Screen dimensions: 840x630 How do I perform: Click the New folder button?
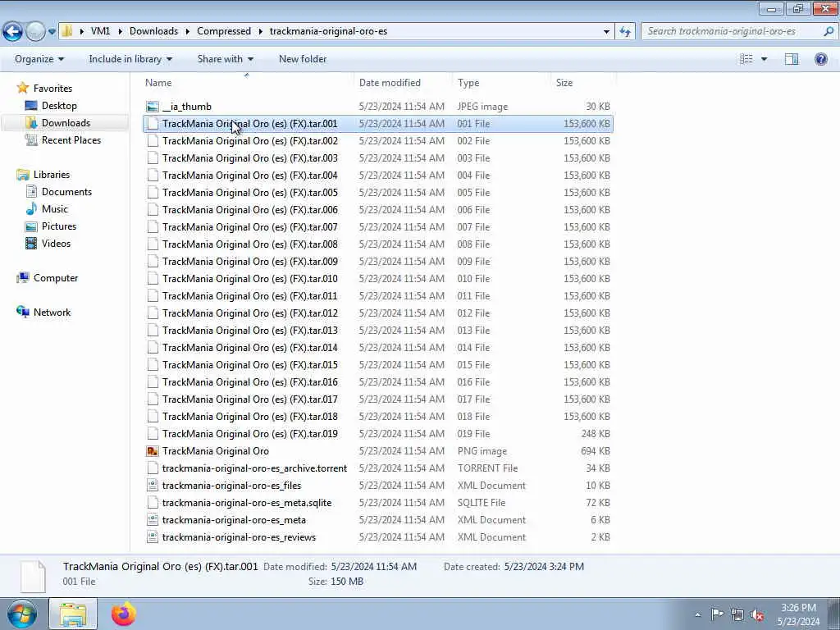click(303, 59)
